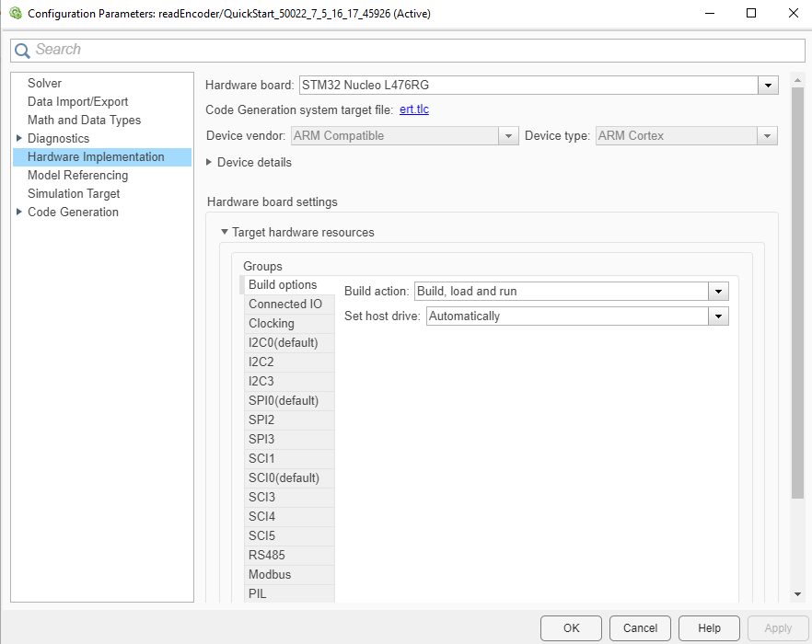This screenshot has width=812, height=644.
Task: Select the SCI5 group
Action: coord(289,535)
